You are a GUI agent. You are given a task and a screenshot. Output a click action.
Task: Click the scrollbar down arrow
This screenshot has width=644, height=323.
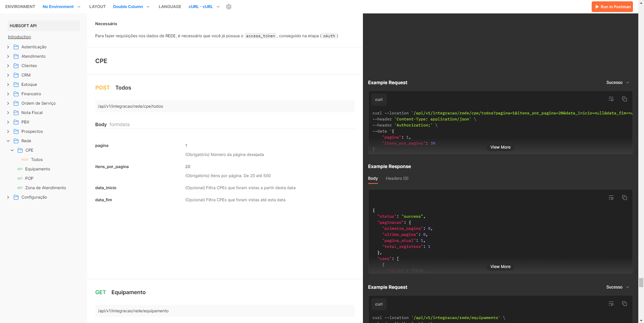(x=641, y=320)
